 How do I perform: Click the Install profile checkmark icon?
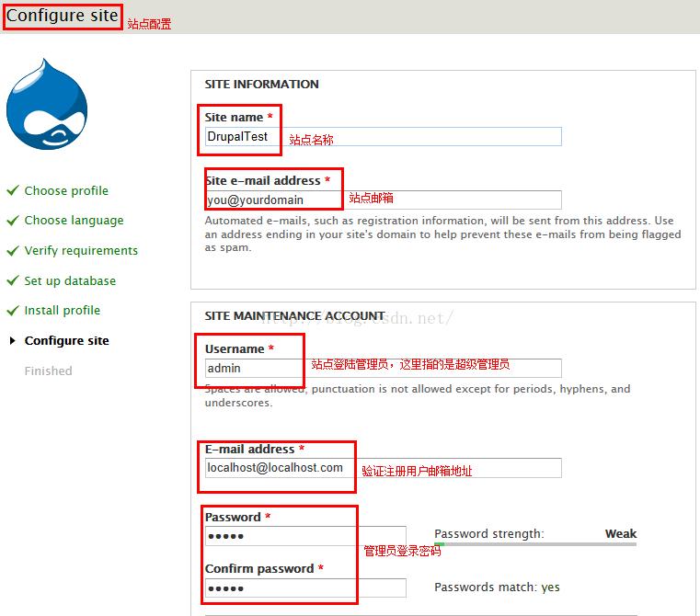[12, 311]
